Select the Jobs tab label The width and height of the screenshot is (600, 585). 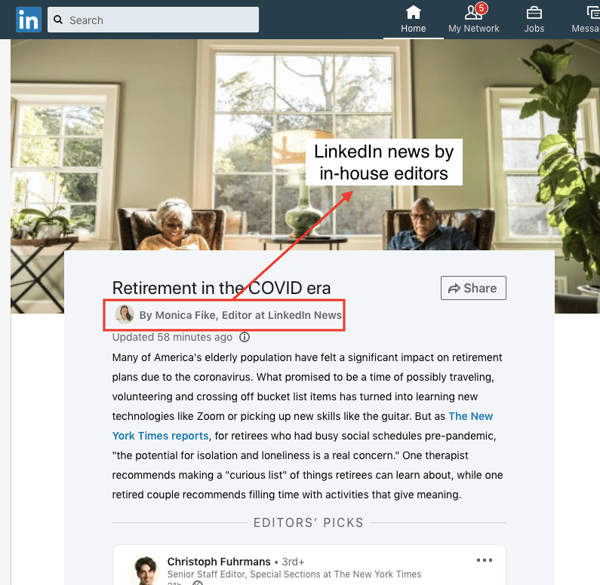[534, 28]
